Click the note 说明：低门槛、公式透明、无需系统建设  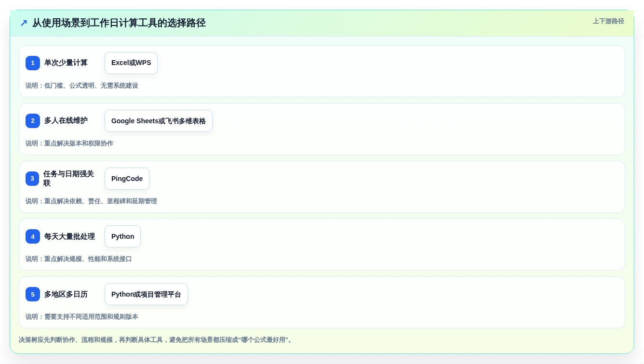click(x=82, y=86)
